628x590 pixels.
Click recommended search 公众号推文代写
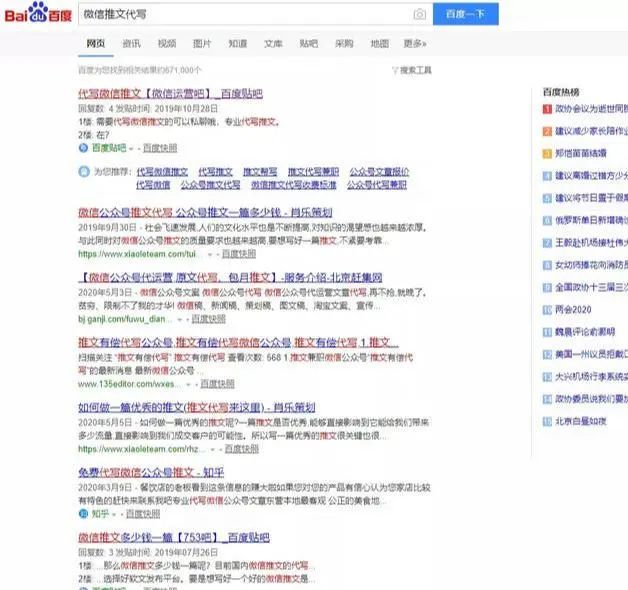coord(210,185)
